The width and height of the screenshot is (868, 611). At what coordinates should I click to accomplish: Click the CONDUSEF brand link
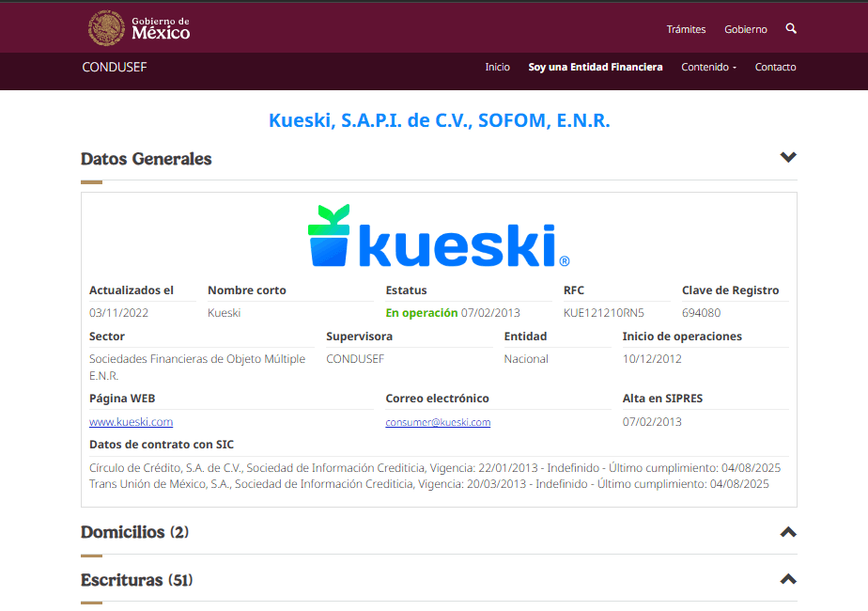click(115, 67)
